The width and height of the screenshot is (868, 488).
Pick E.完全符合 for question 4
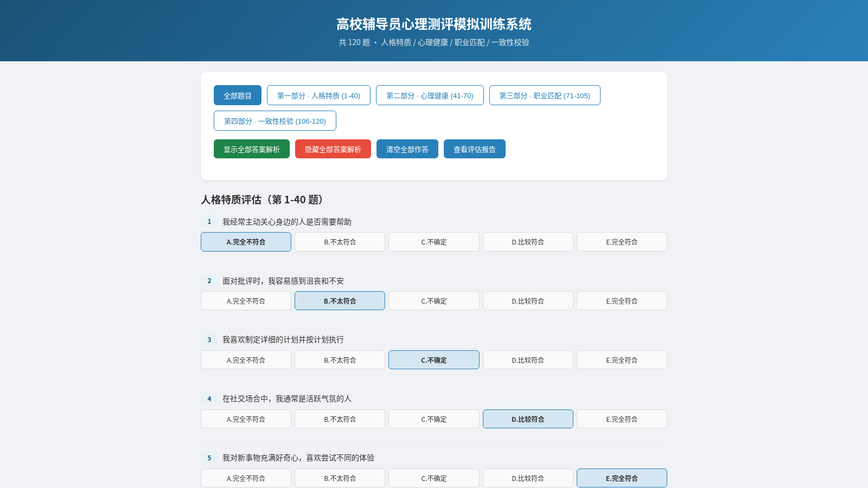pyautogui.click(x=622, y=419)
